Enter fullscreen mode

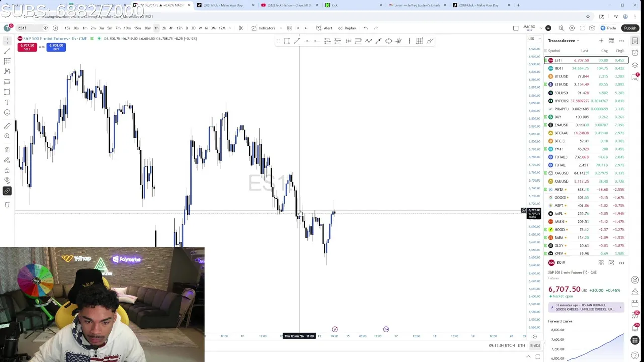click(x=582, y=28)
